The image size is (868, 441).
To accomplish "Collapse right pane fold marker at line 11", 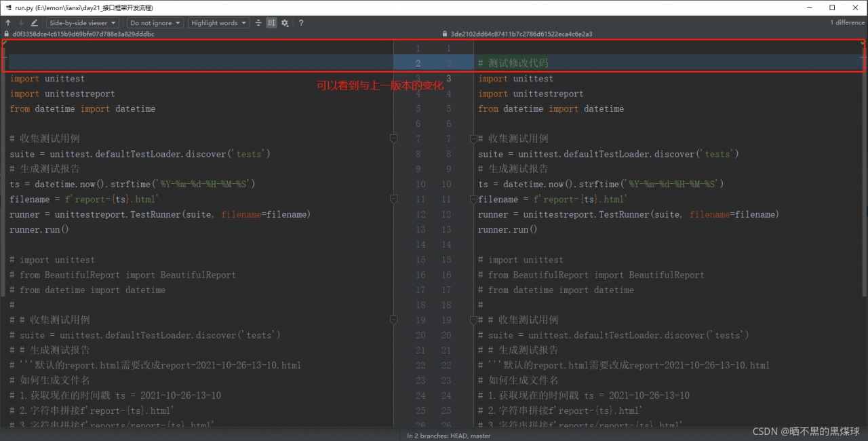I will pyautogui.click(x=474, y=199).
